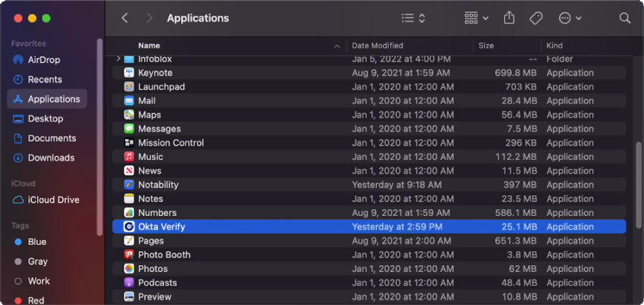Change view mode with list view switcher
The width and height of the screenshot is (644, 305).
coord(413,18)
